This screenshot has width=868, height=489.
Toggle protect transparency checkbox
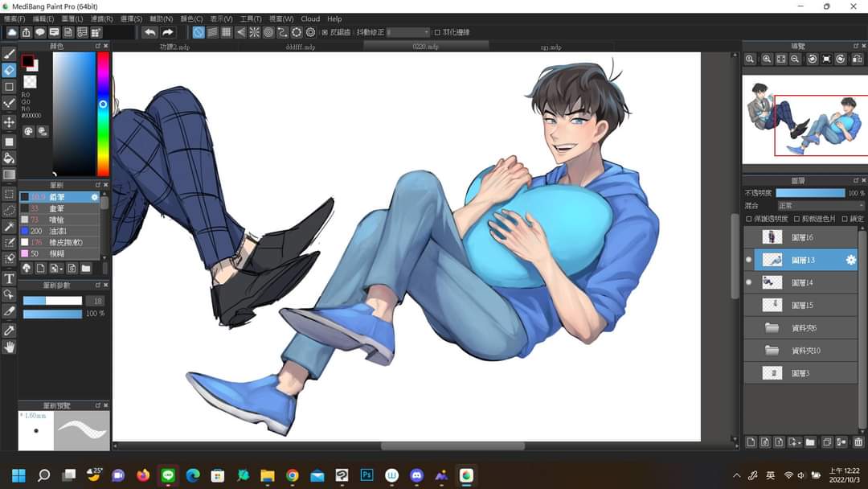coord(749,219)
